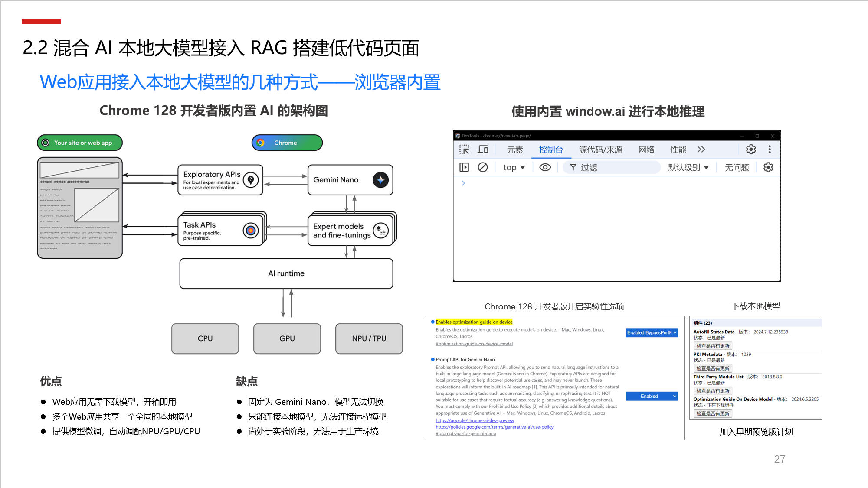The width and height of the screenshot is (868, 488).
Task: Click the clear console icon
Action: point(483,167)
